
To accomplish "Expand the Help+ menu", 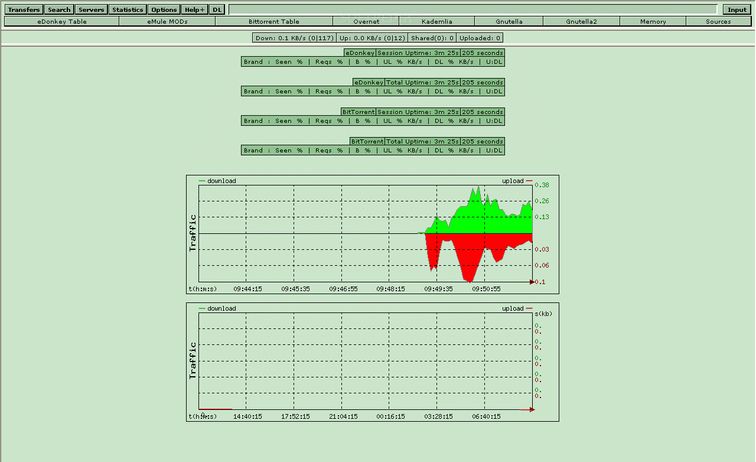I will click(x=194, y=9).
